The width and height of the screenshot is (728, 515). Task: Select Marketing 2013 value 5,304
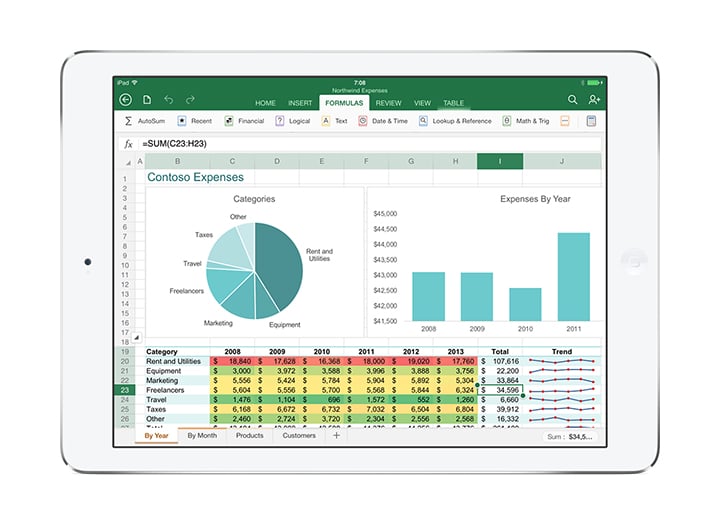(455, 380)
